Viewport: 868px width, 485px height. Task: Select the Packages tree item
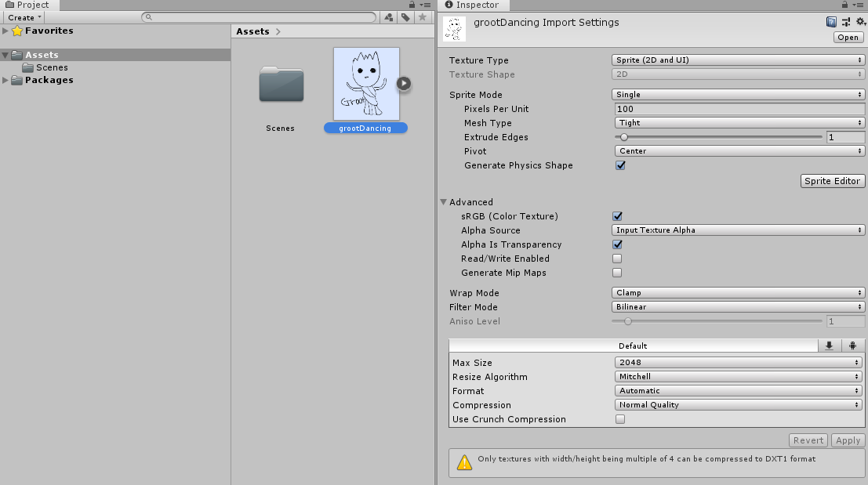coord(49,80)
